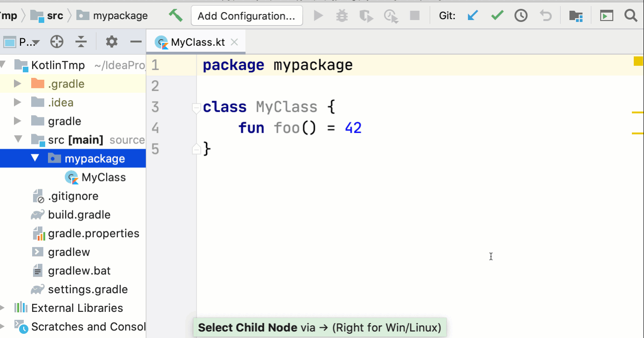Open the Add Configuration dialog
This screenshot has width=644, height=338.
tap(246, 15)
